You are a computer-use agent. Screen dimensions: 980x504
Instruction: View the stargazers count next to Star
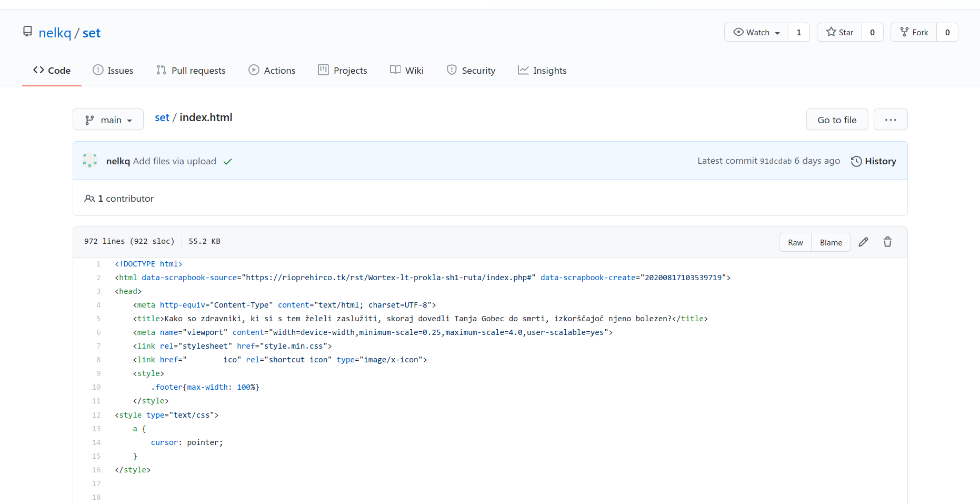[x=872, y=32]
